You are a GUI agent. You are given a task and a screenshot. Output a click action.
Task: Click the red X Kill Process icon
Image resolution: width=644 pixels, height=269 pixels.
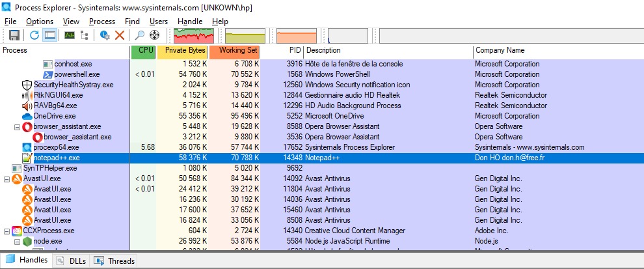click(120, 35)
